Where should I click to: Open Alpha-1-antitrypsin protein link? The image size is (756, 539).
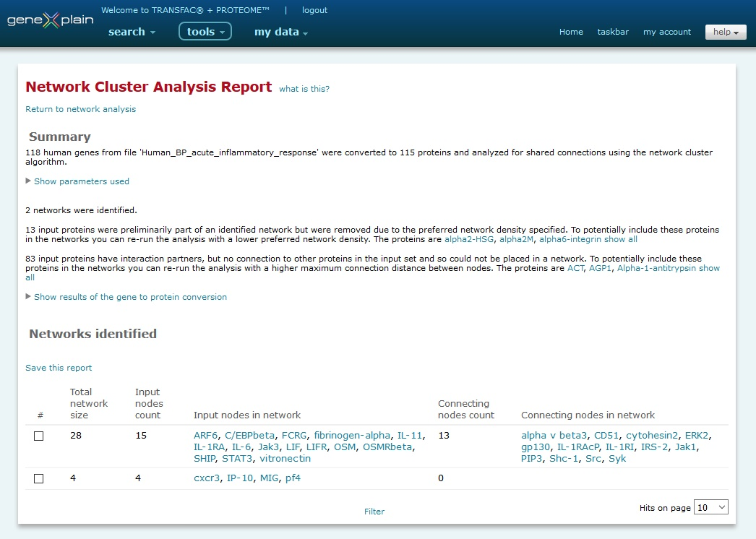click(656, 268)
